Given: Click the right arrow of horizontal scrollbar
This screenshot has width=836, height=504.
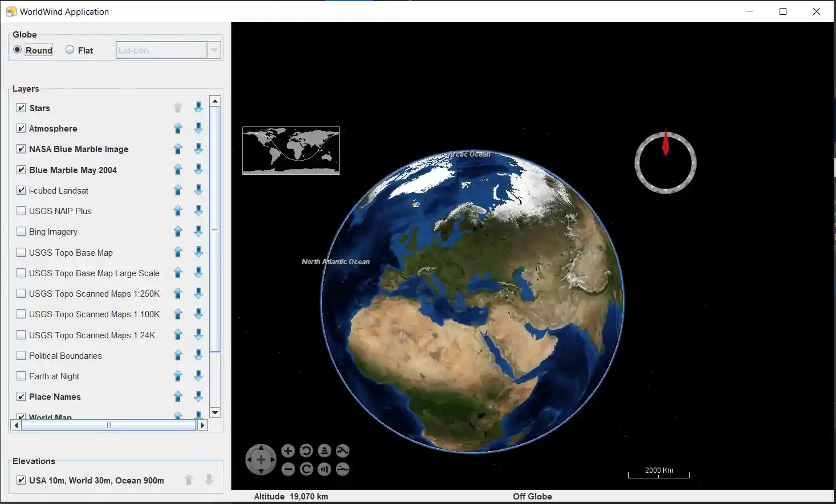Looking at the screenshot, I should (202, 425).
